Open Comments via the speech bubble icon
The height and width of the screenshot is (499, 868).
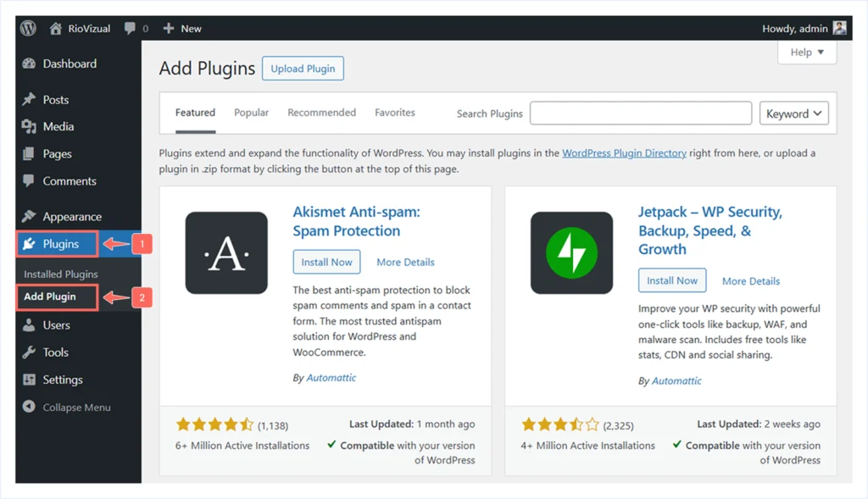pyautogui.click(x=30, y=180)
